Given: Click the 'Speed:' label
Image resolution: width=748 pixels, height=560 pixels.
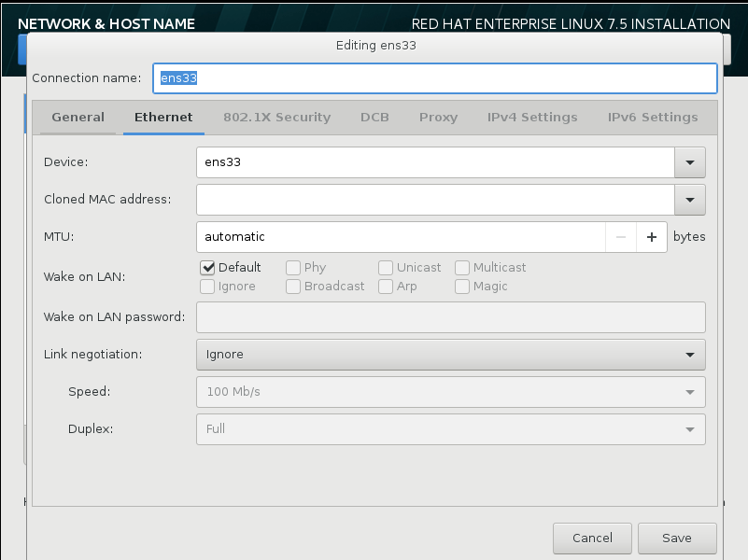Looking at the screenshot, I should 90,392.
